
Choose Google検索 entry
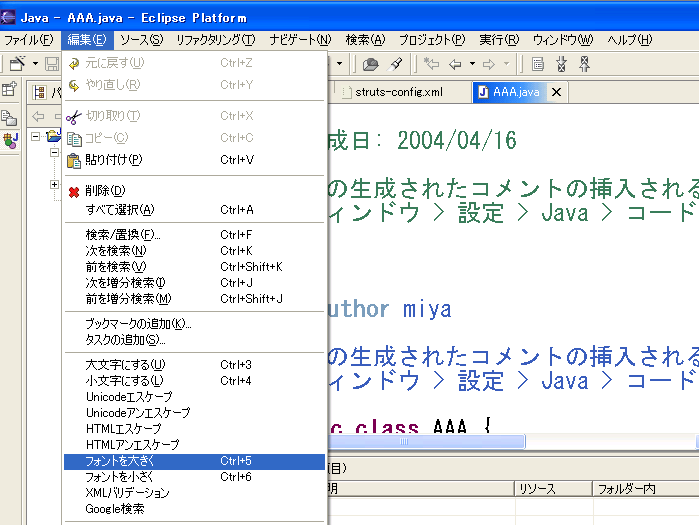194,509
